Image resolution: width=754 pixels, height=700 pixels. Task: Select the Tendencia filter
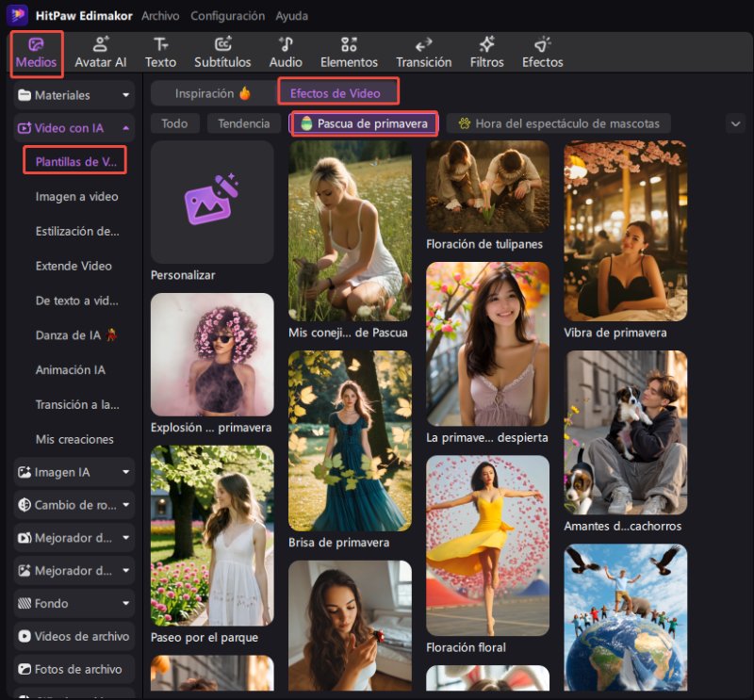click(244, 123)
